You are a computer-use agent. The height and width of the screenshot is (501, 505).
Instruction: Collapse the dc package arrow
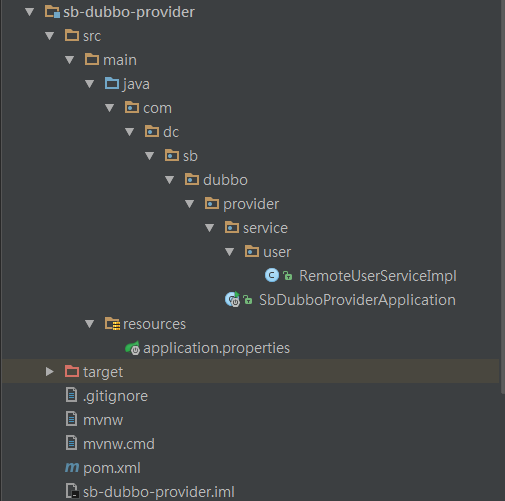(x=130, y=132)
